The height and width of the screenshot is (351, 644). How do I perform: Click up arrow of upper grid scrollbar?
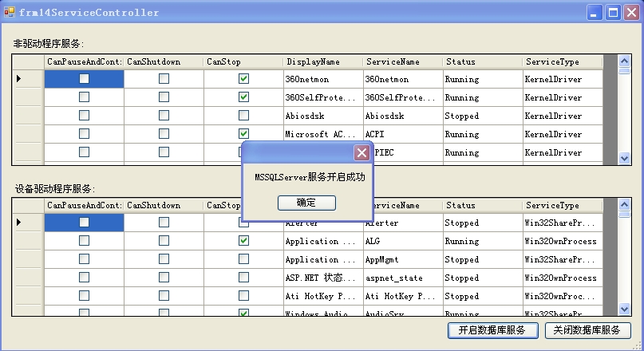click(624, 61)
